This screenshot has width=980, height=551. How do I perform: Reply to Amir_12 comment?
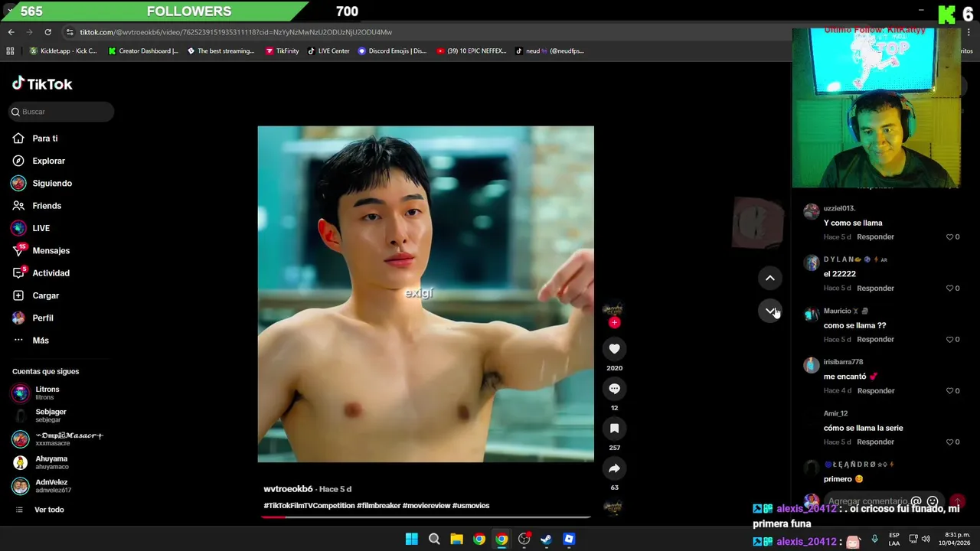point(876,442)
